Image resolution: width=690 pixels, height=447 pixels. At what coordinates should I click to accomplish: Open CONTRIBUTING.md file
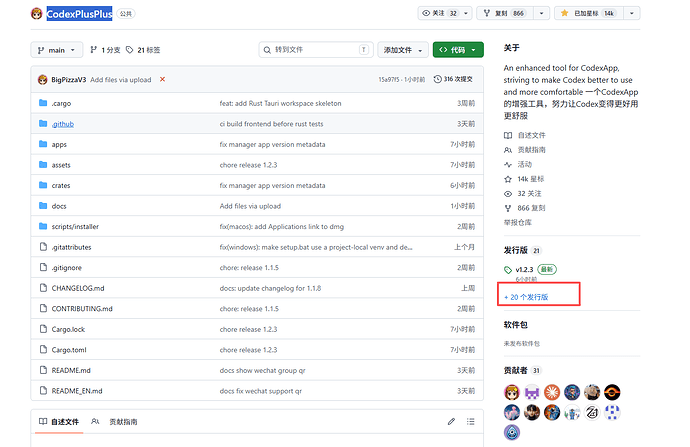point(82,309)
